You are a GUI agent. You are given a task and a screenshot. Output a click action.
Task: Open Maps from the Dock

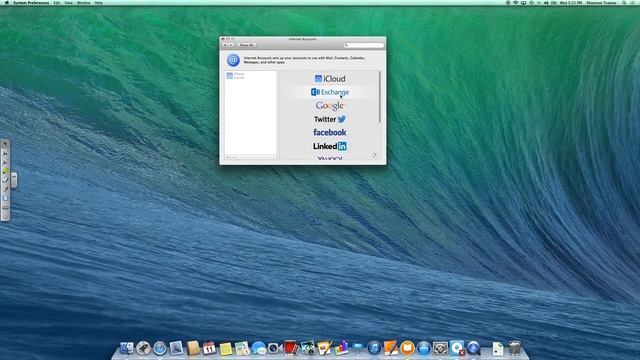pyautogui.click(x=242, y=348)
